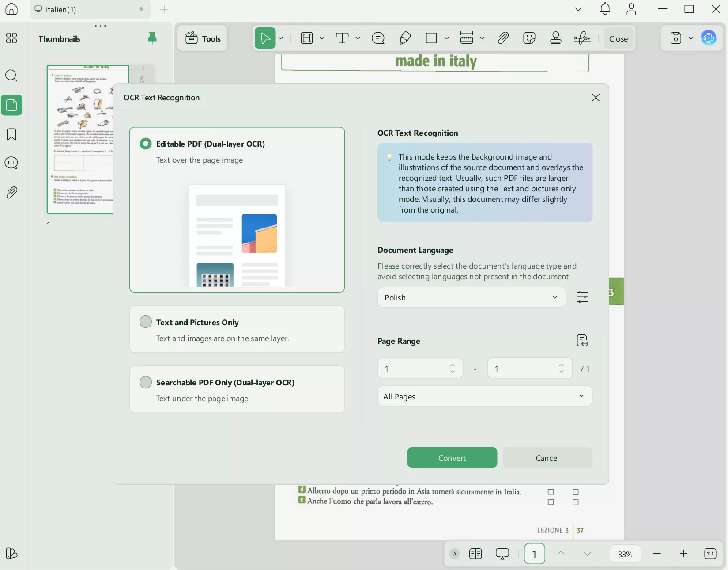Select Searchable PDF Only option

[237, 389]
